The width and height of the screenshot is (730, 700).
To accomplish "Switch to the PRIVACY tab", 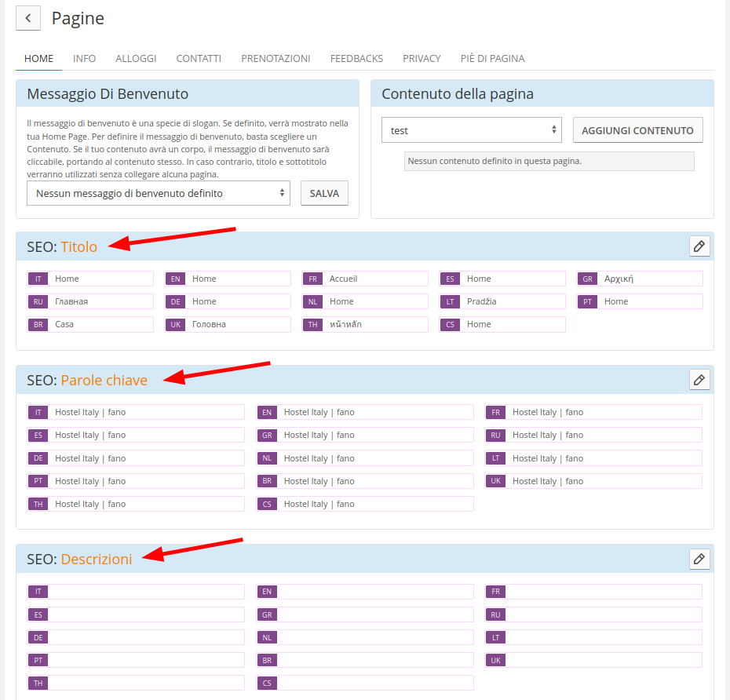I will [422, 58].
